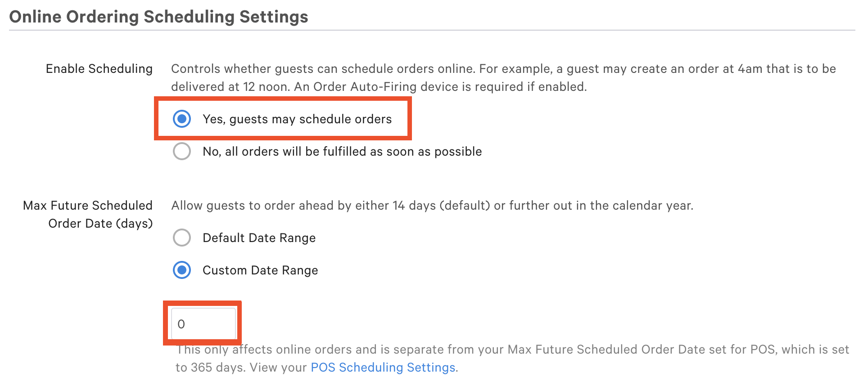Viewport: 868px width, 386px height.
Task: Click the 'Enable Scheduling' label
Action: pos(99,68)
